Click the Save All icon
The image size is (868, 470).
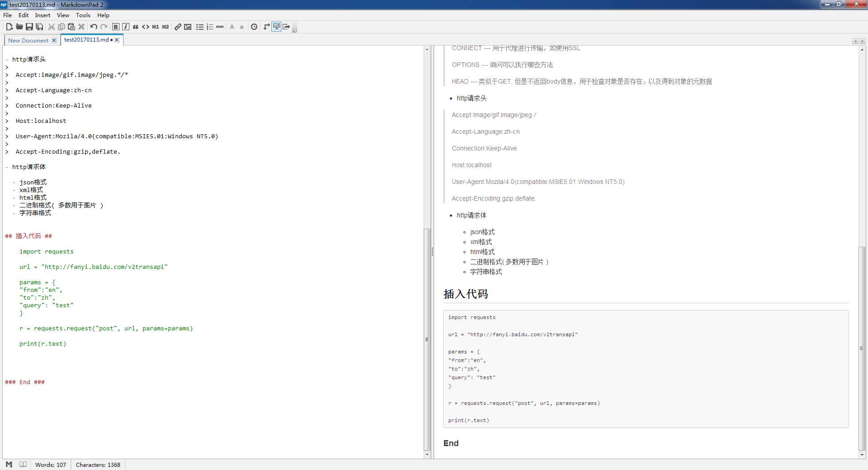pos(39,27)
